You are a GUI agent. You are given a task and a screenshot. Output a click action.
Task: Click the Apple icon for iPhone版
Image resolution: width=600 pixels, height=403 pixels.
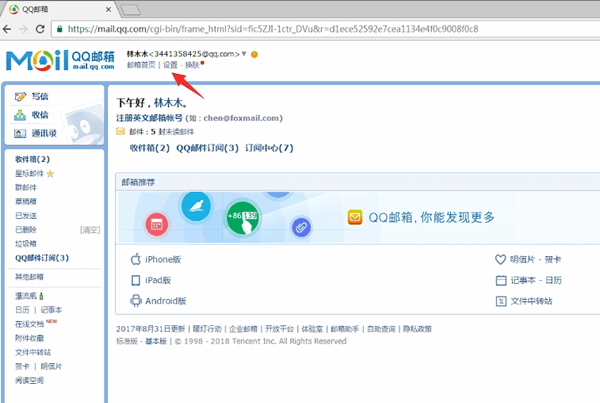(x=135, y=259)
